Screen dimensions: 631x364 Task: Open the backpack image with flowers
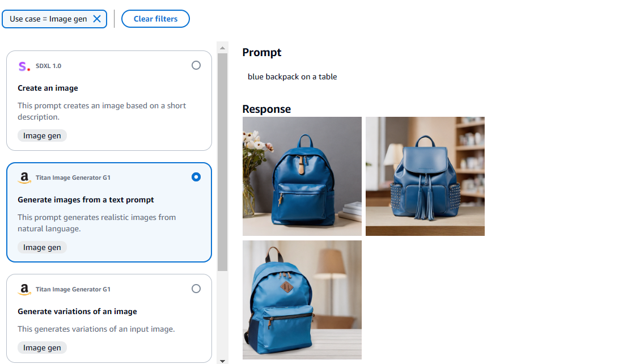point(302,176)
